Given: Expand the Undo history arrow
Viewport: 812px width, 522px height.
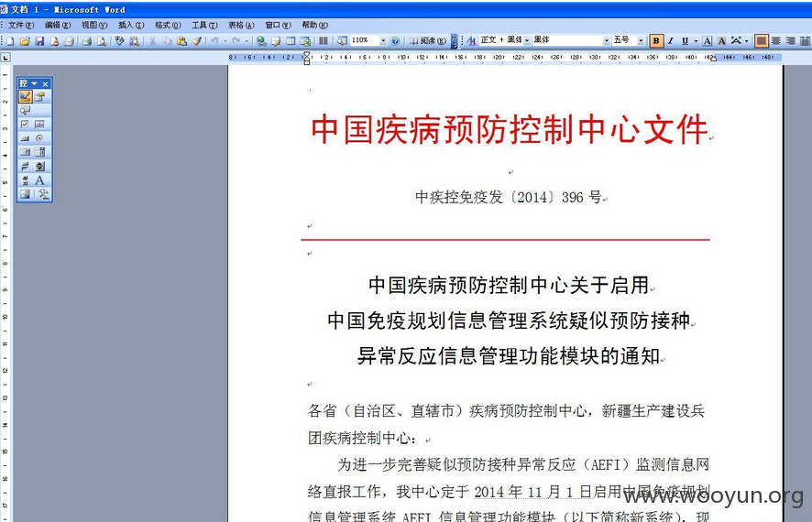Looking at the screenshot, I should point(225,41).
